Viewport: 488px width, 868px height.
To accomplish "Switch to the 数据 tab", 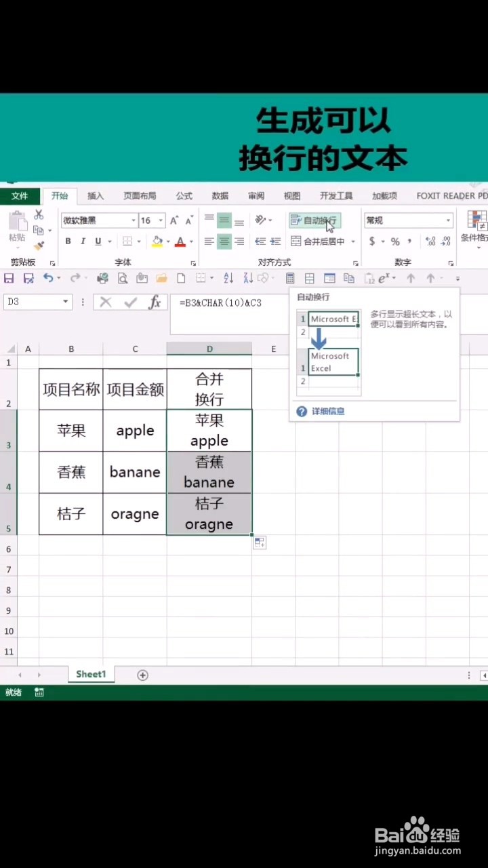I will pos(220,196).
